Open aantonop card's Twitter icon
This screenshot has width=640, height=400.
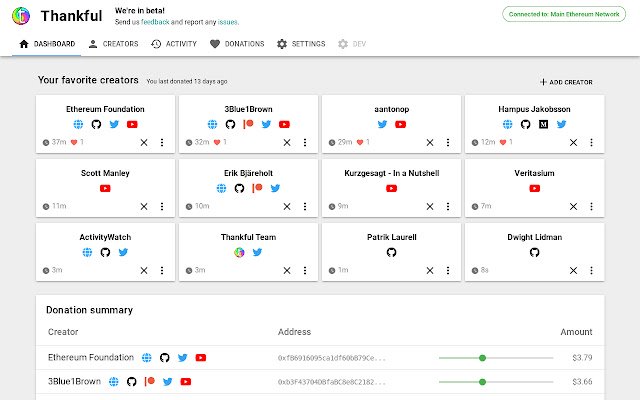pyautogui.click(x=382, y=124)
